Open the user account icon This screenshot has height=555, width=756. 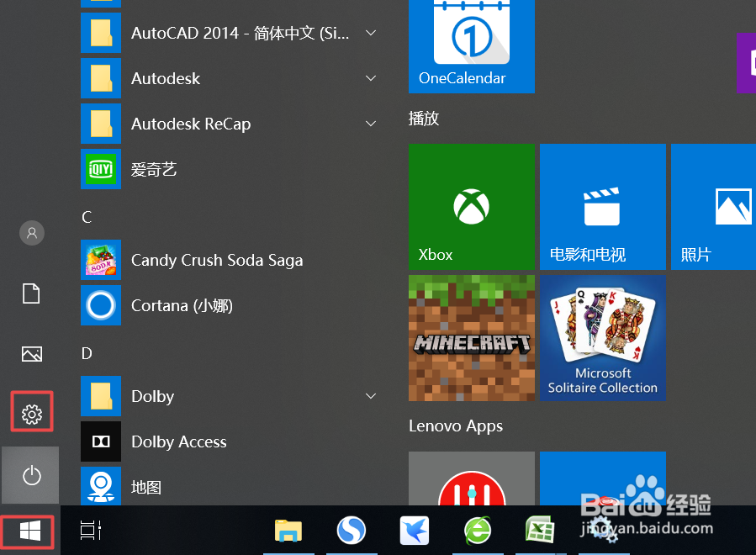click(x=32, y=234)
